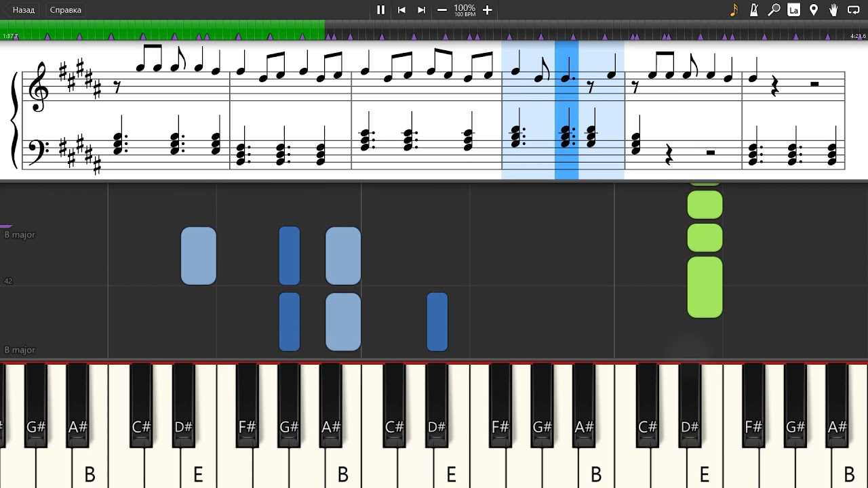The height and width of the screenshot is (488, 868).
Task: Decrease the tempo with the minus button
Action: pos(442,9)
